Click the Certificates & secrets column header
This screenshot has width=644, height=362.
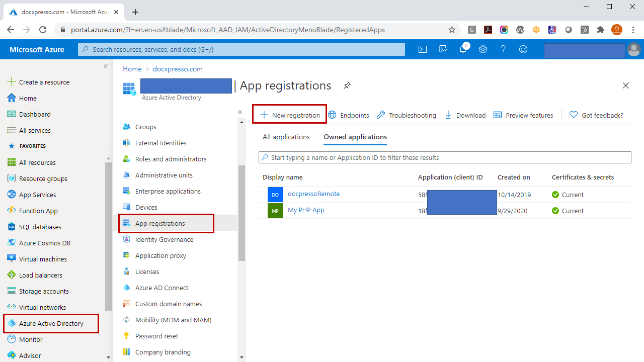tap(583, 177)
